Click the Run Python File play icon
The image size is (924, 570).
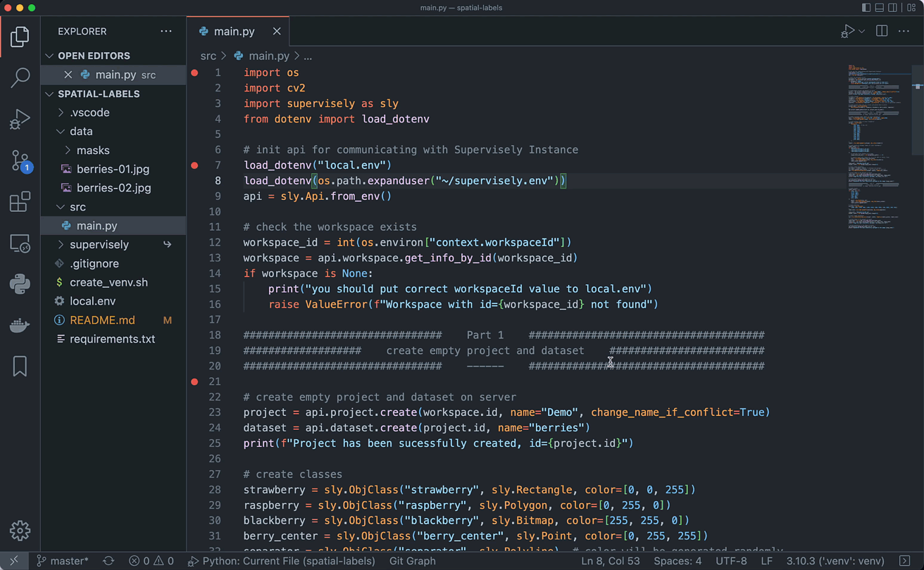pos(847,32)
